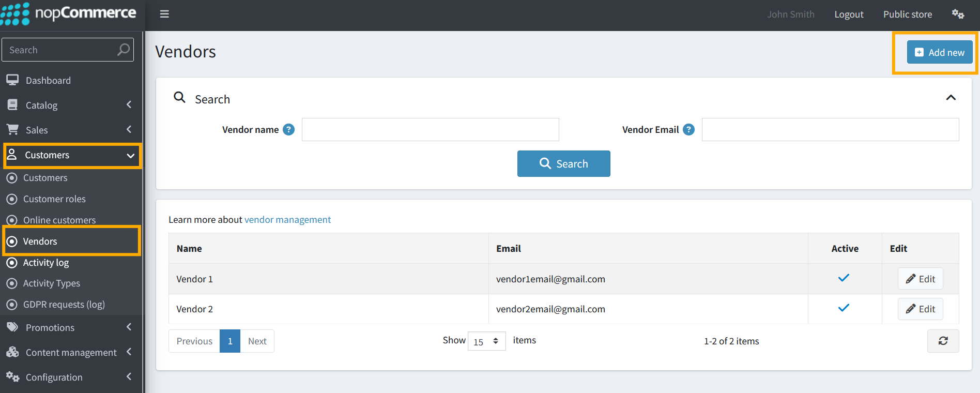Focus the Vendor name input field
Screen dimensions: 980x393
[x=431, y=129]
